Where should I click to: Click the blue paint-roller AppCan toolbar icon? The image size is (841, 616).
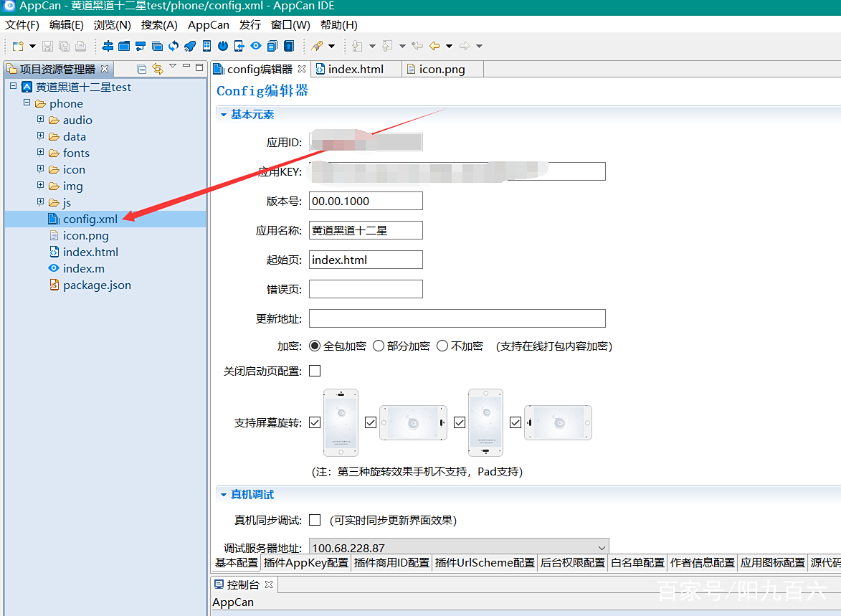[141, 46]
